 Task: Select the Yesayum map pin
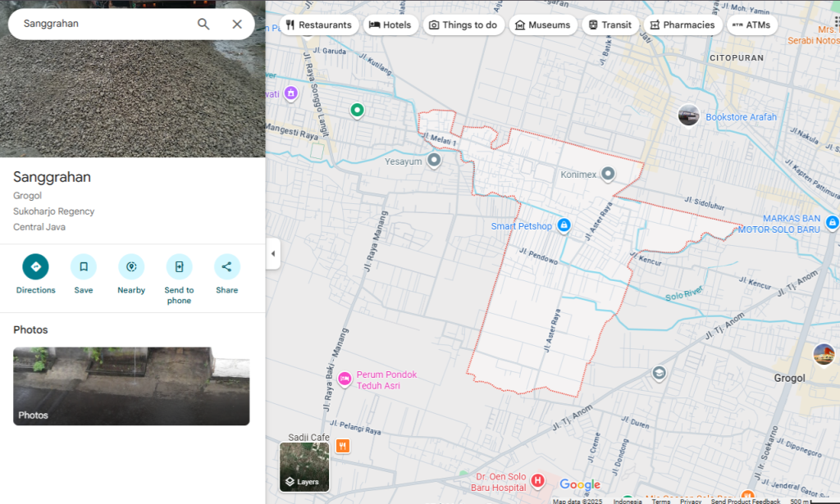pos(434,160)
